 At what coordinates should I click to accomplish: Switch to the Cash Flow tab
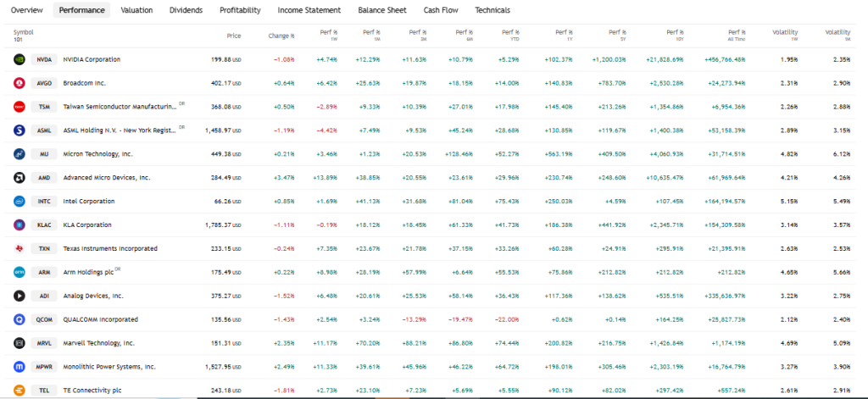pos(441,10)
